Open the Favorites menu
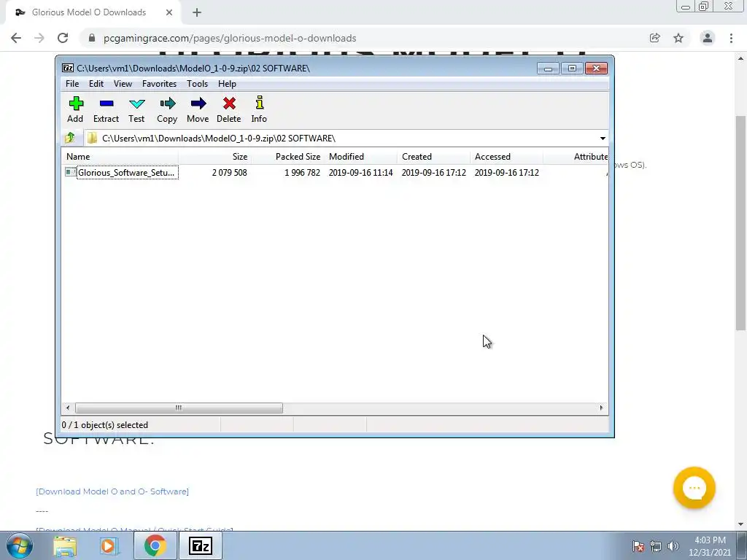This screenshot has height=560, width=747. tap(159, 84)
